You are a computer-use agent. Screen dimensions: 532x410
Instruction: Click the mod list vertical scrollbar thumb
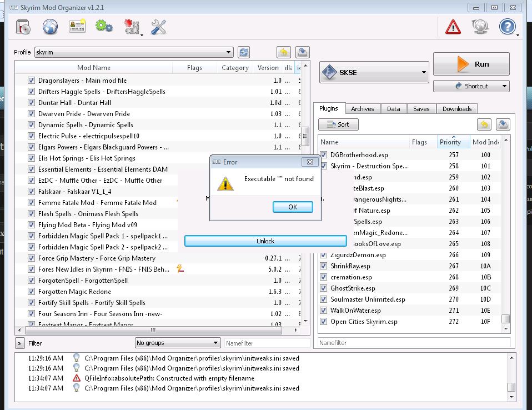coord(305,136)
